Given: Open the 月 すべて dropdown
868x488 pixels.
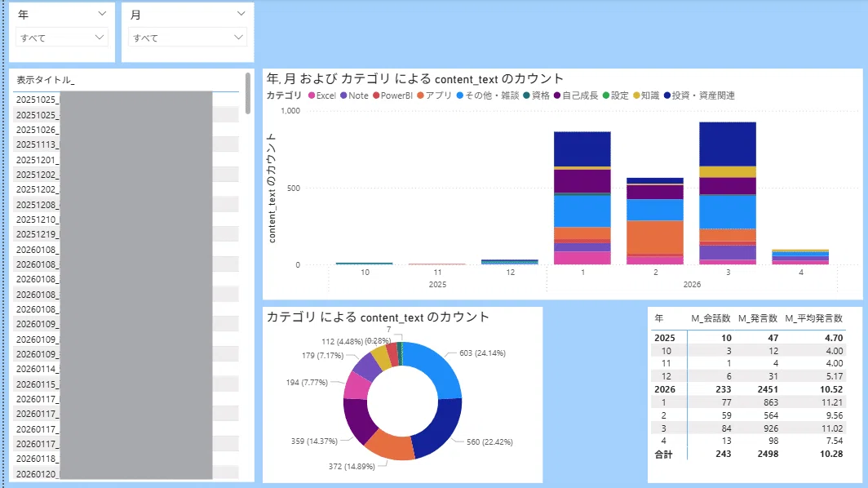Looking at the screenshot, I should click(187, 38).
